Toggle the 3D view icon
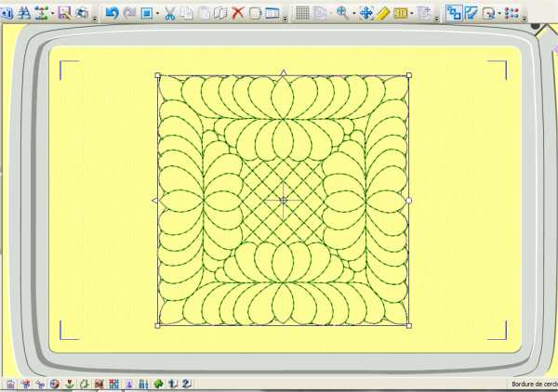 point(400,13)
